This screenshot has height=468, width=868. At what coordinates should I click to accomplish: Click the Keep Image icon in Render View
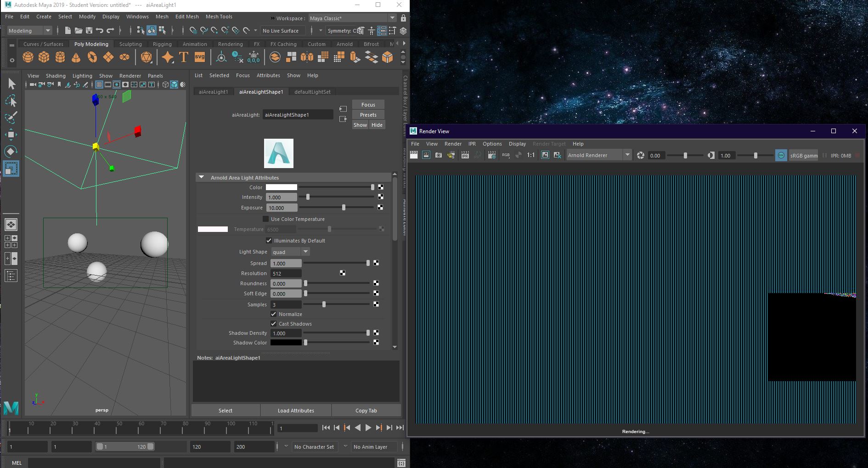[545, 155]
